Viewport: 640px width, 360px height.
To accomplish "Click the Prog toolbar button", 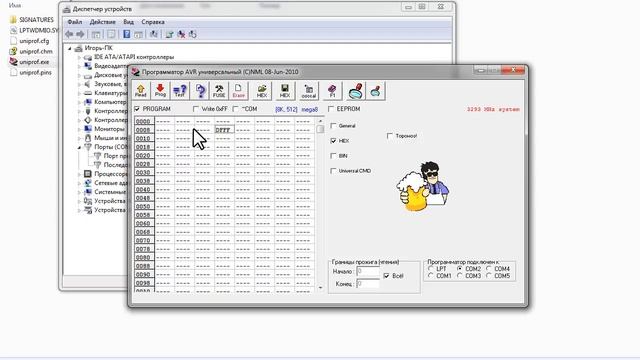I will tap(160, 91).
